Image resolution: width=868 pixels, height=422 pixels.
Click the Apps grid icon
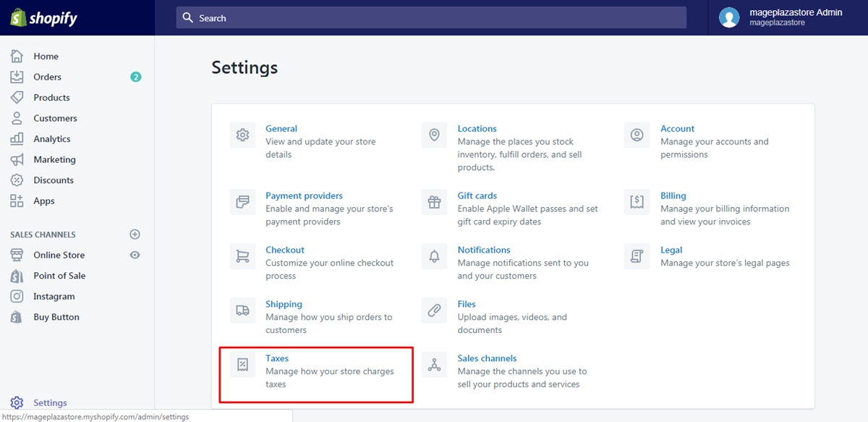coord(17,201)
